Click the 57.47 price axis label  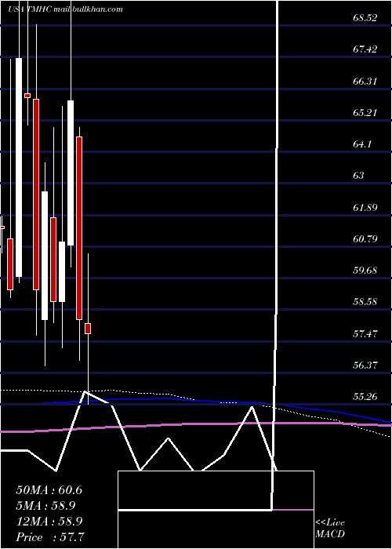tap(365, 333)
